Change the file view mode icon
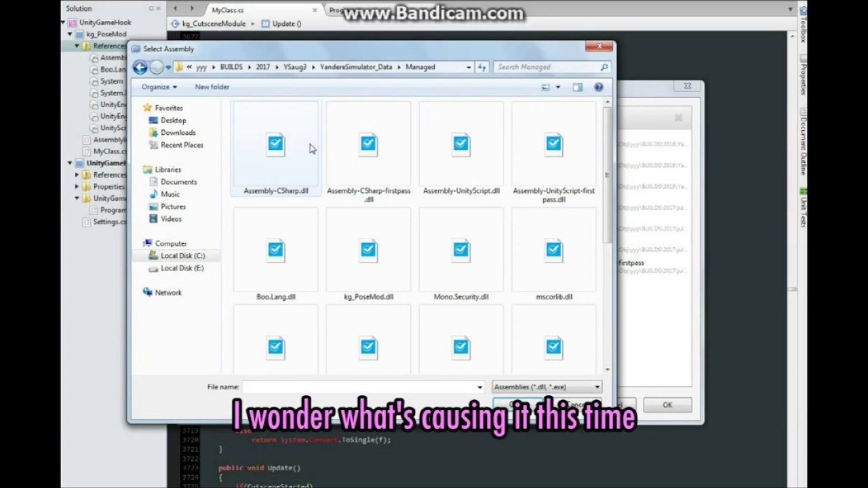The width and height of the screenshot is (868, 488). [x=546, y=87]
